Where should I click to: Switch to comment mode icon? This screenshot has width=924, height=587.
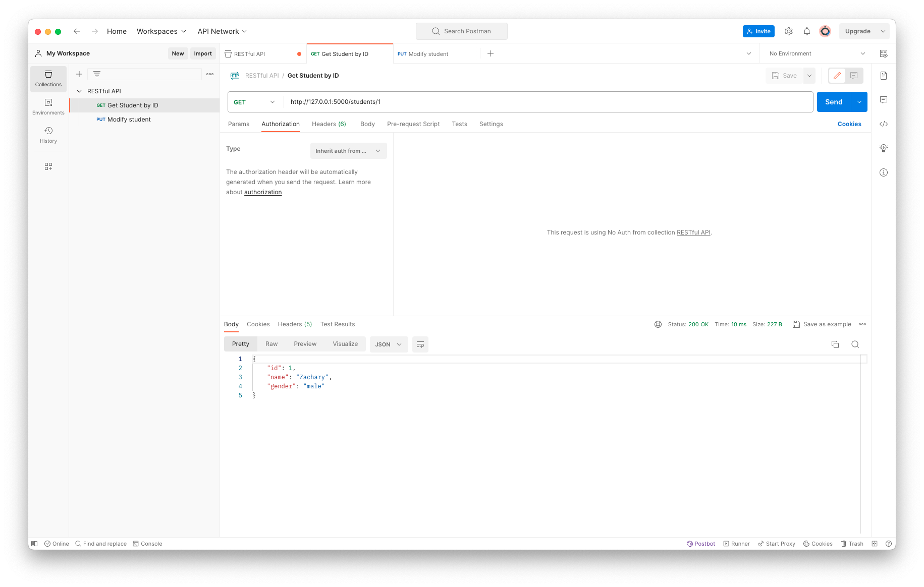[854, 76]
